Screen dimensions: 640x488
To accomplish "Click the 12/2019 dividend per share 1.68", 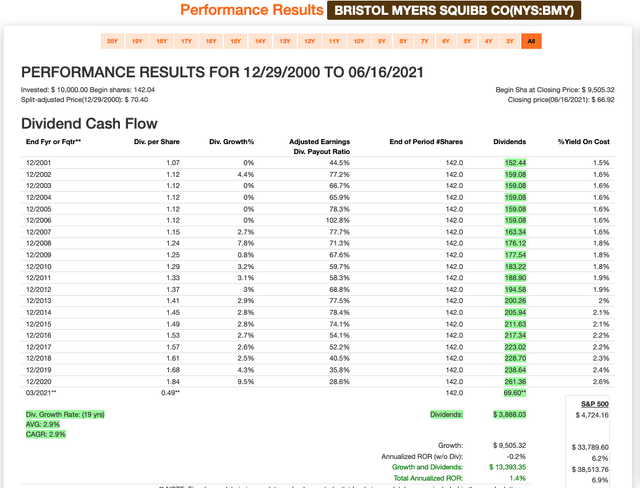I will pyautogui.click(x=173, y=370).
